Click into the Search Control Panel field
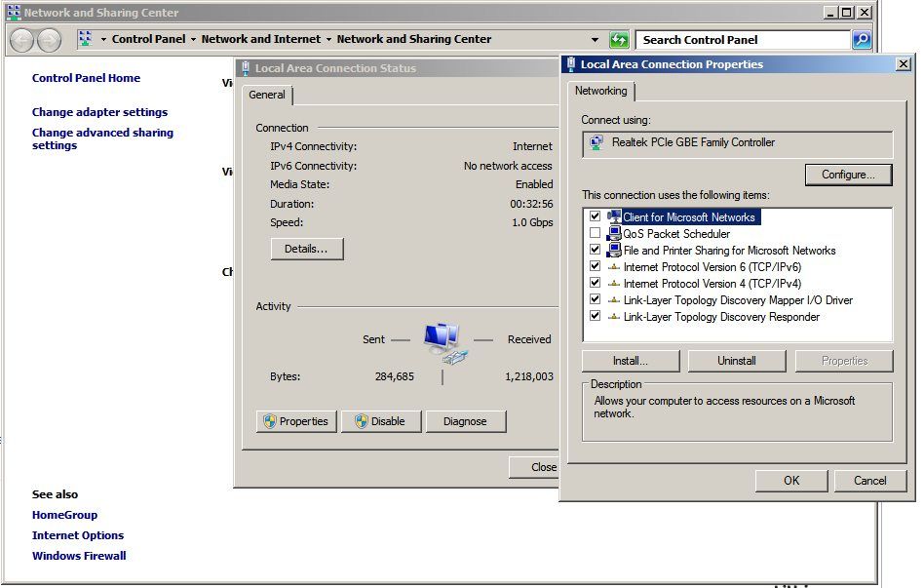Viewport: 924px width, 588px height. tap(743, 40)
